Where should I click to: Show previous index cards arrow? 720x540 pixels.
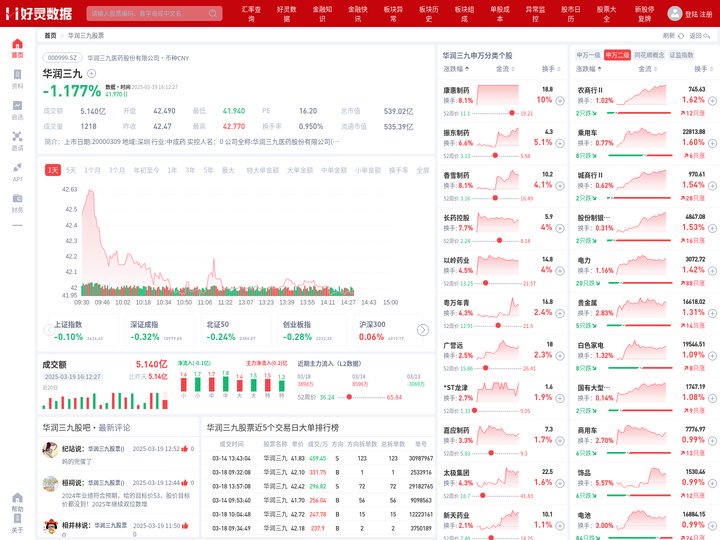coord(49,330)
